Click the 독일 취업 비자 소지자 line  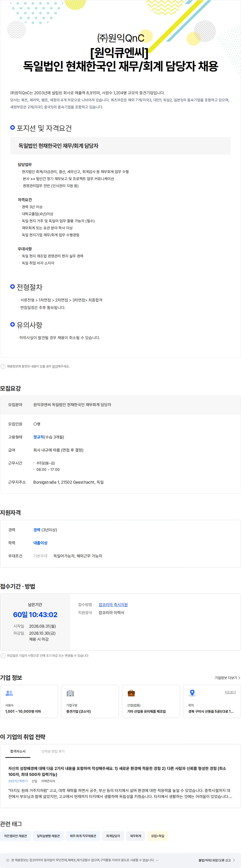point(38,263)
